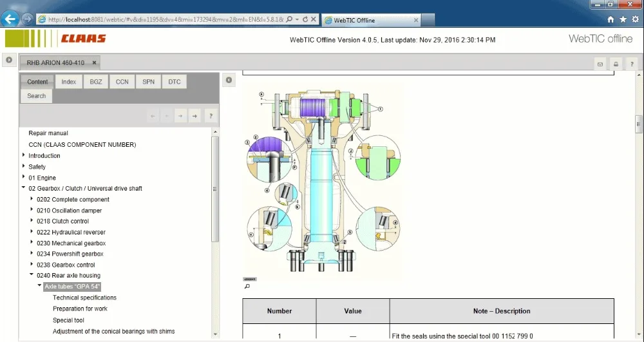This screenshot has width=644, height=342.
Task: Open new blank browser tab
Action: click(x=428, y=20)
